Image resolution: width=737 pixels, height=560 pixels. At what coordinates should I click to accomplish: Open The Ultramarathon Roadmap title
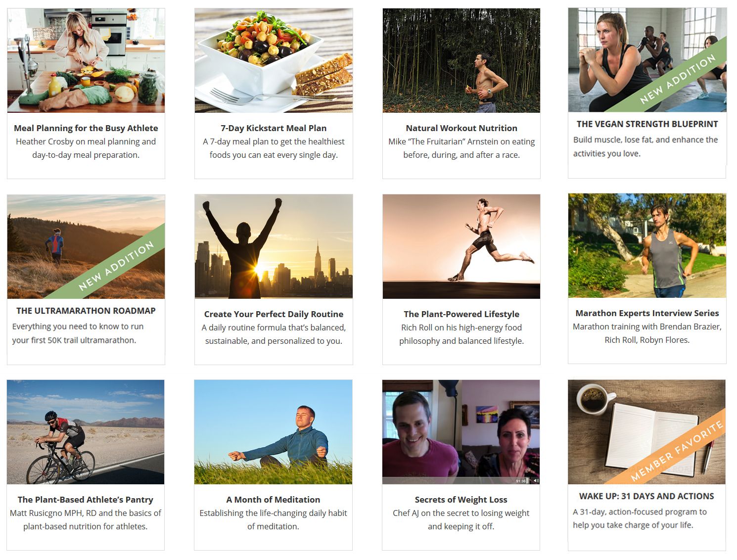[x=86, y=311]
